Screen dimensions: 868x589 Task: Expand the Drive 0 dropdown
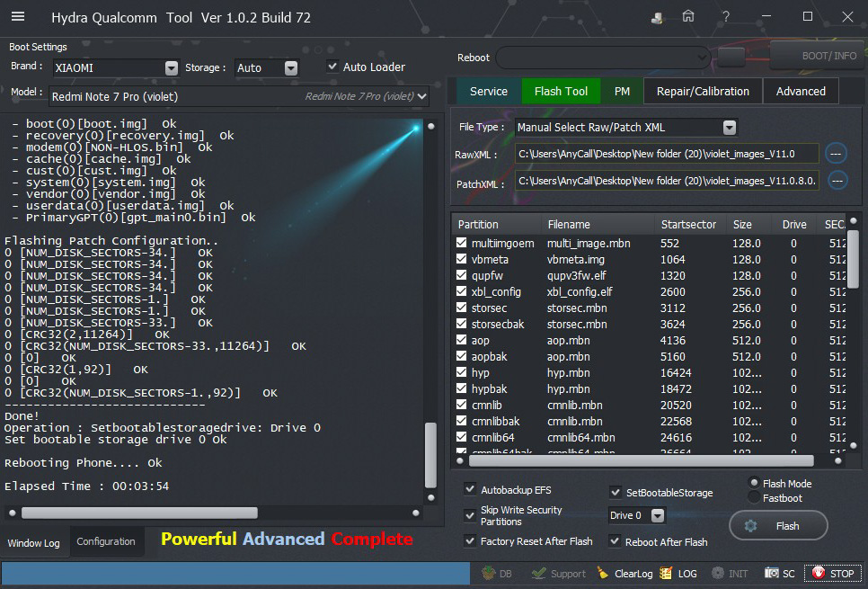(658, 515)
